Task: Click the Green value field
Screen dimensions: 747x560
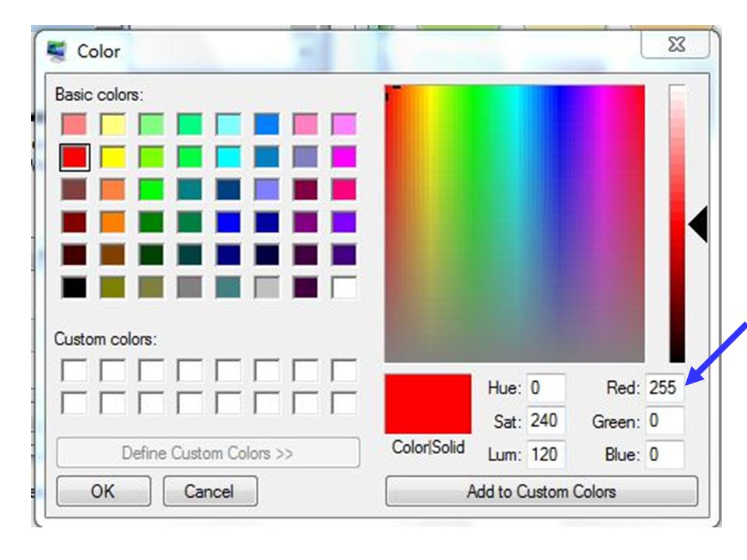Action: coord(665,421)
